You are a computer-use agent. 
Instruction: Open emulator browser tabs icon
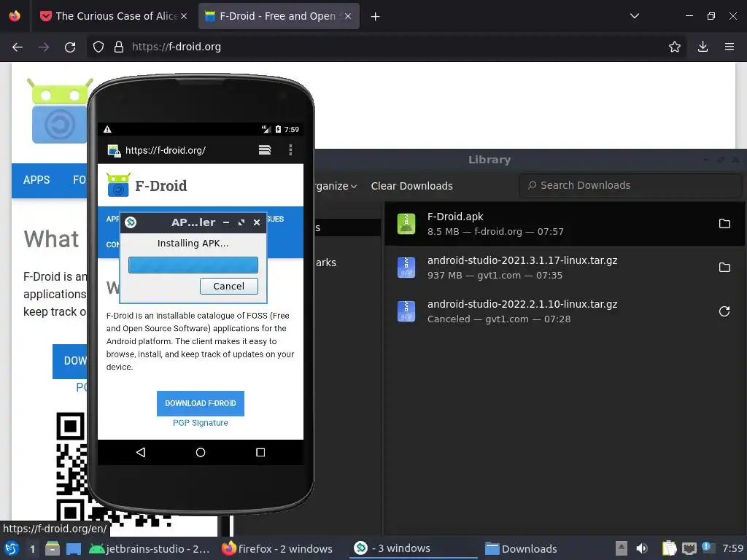tap(265, 150)
